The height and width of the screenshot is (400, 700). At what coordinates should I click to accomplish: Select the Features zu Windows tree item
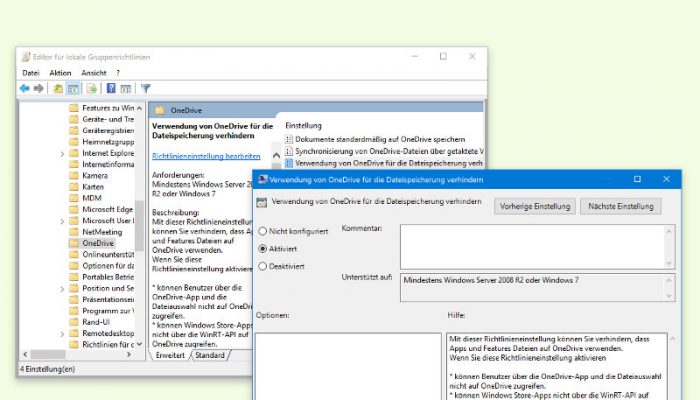tap(108, 108)
